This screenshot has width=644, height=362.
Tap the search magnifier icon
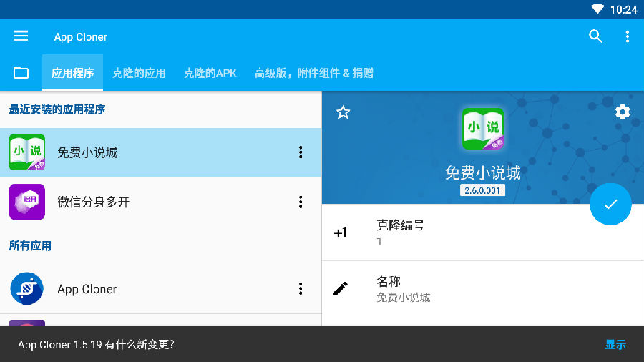tap(595, 36)
